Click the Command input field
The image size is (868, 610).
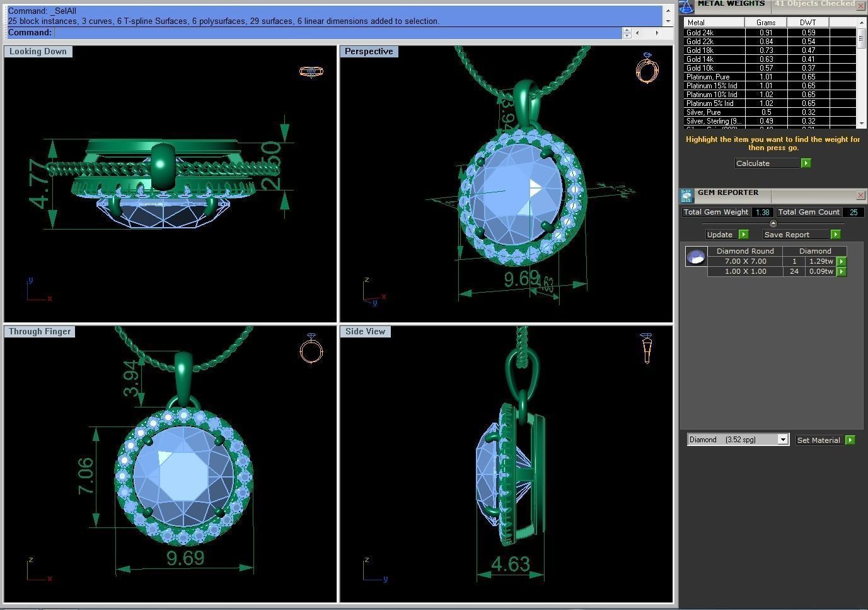coord(337,33)
